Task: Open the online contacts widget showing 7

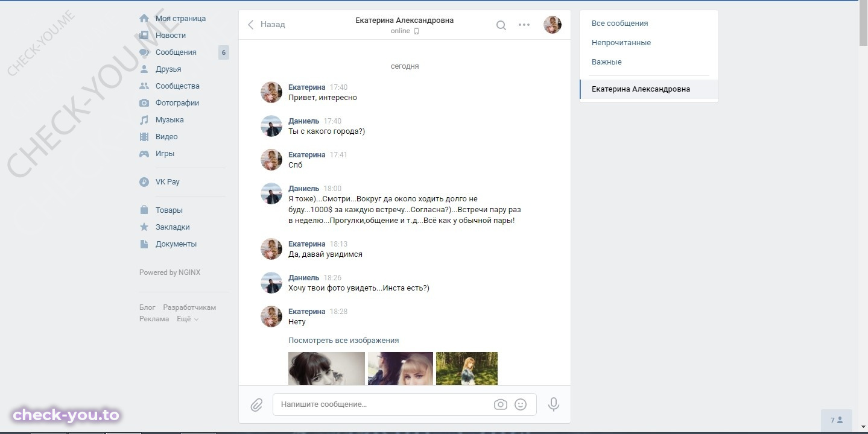Action: tap(837, 420)
